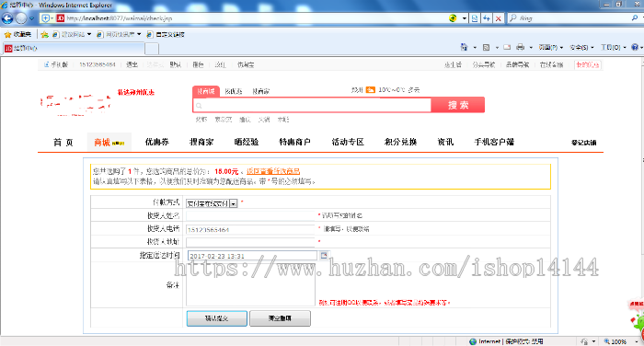This screenshot has width=644, height=346.
Task: Click the RSS feeds icon in command bar
Action: (x=487, y=47)
